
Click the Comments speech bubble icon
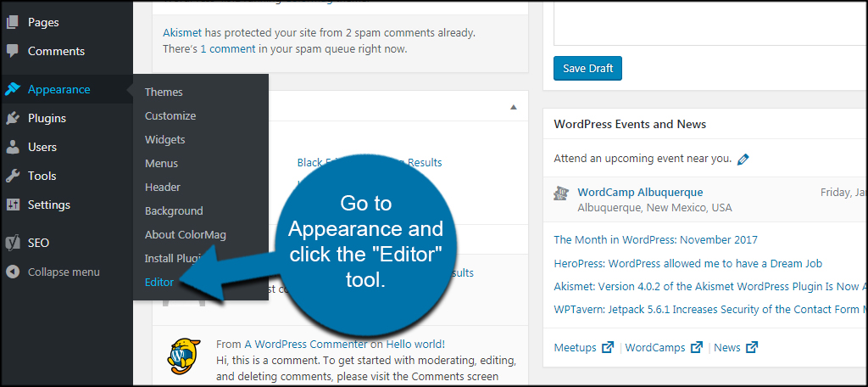[x=12, y=51]
